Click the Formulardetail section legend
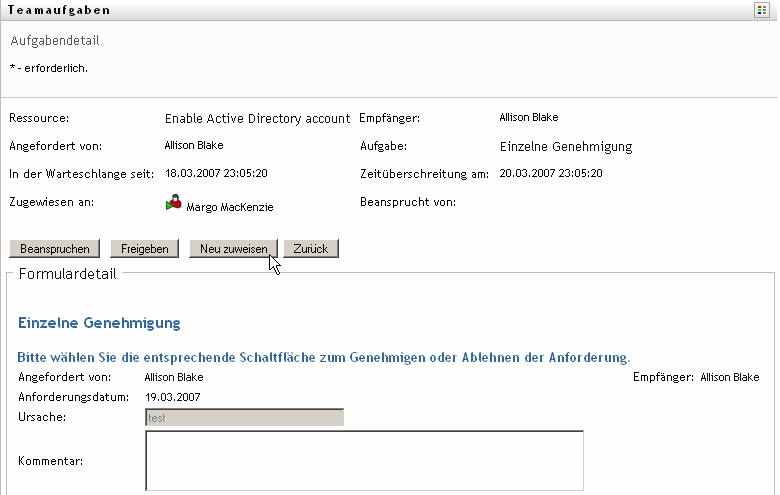Image resolution: width=780 pixels, height=495 pixels. [68, 274]
